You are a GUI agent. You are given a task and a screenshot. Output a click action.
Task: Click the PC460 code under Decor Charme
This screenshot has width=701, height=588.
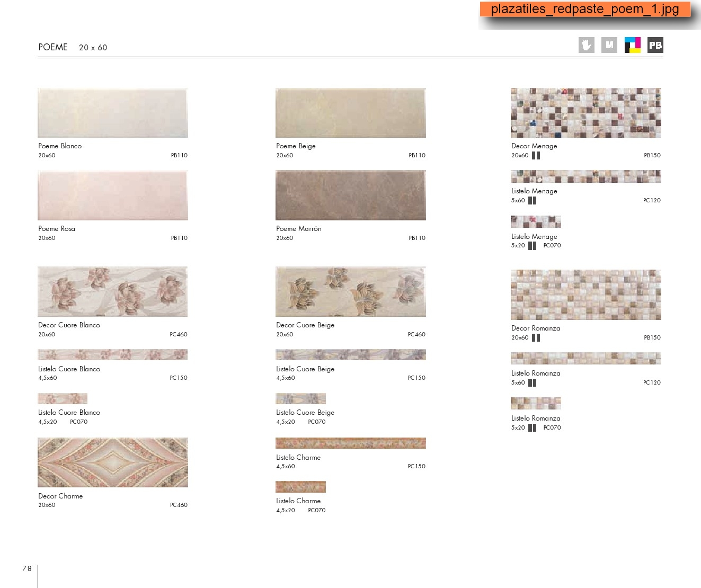[x=179, y=505]
